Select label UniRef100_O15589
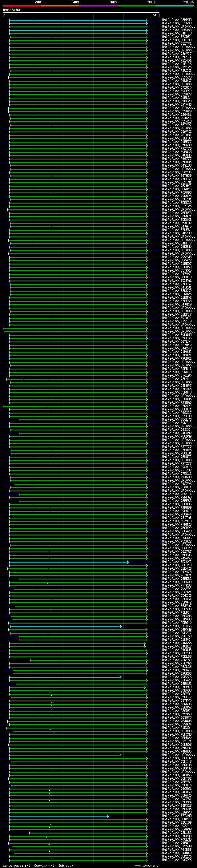Image resolution: width=197 pixels, height=868 pixels. pos(177,846)
